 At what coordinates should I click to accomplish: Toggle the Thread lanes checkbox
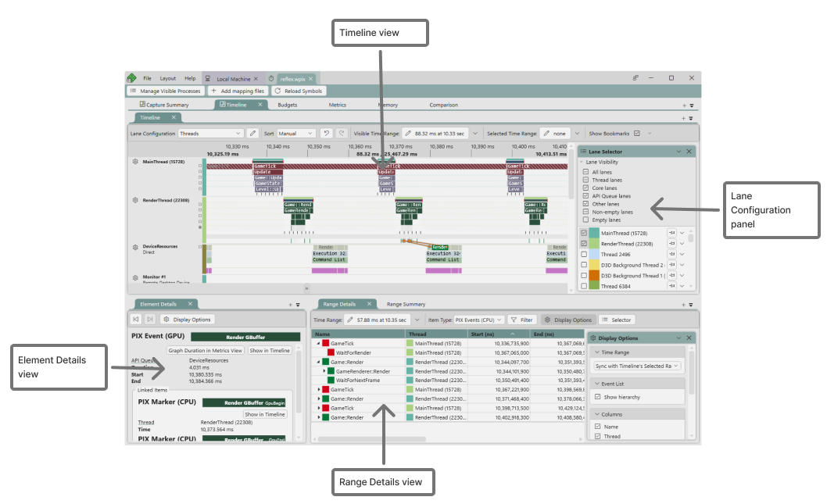pyautogui.click(x=585, y=180)
